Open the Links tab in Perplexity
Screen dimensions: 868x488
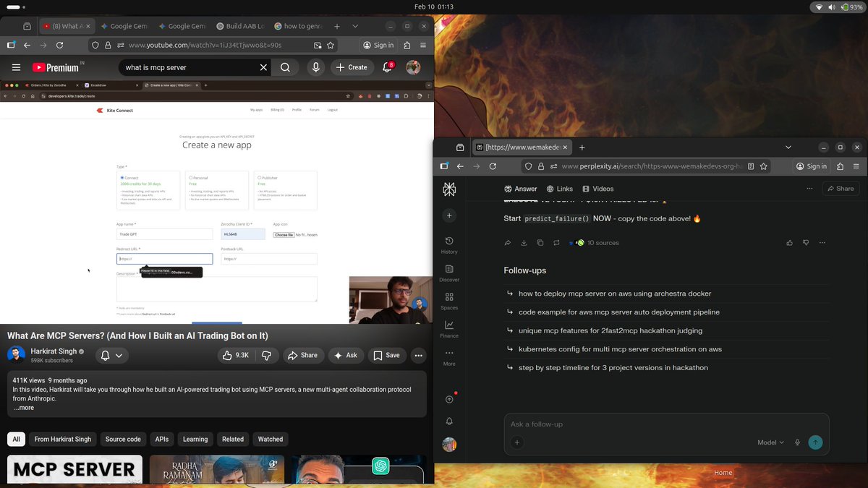pyautogui.click(x=560, y=189)
